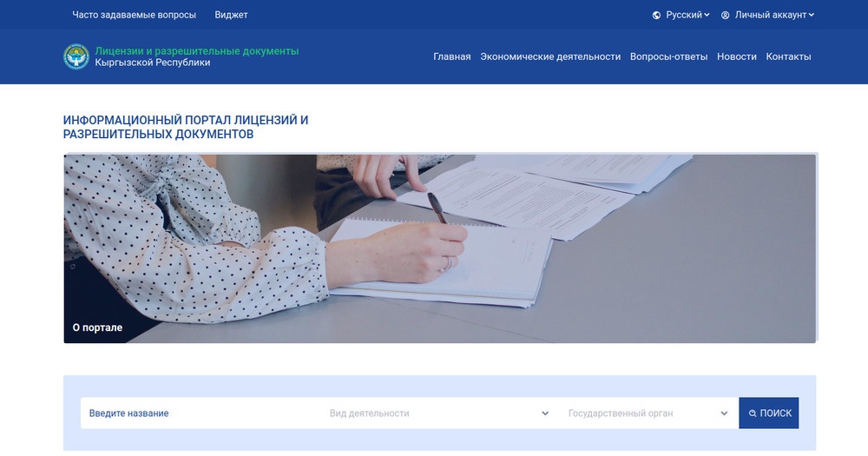
Task: Click the Информационный портал лицензий heading
Action: point(186,127)
